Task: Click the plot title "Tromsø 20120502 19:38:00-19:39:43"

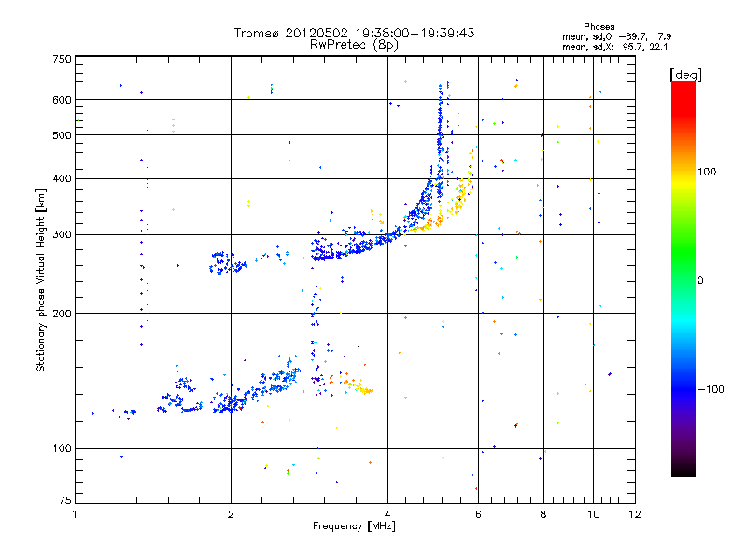Action: (x=354, y=33)
